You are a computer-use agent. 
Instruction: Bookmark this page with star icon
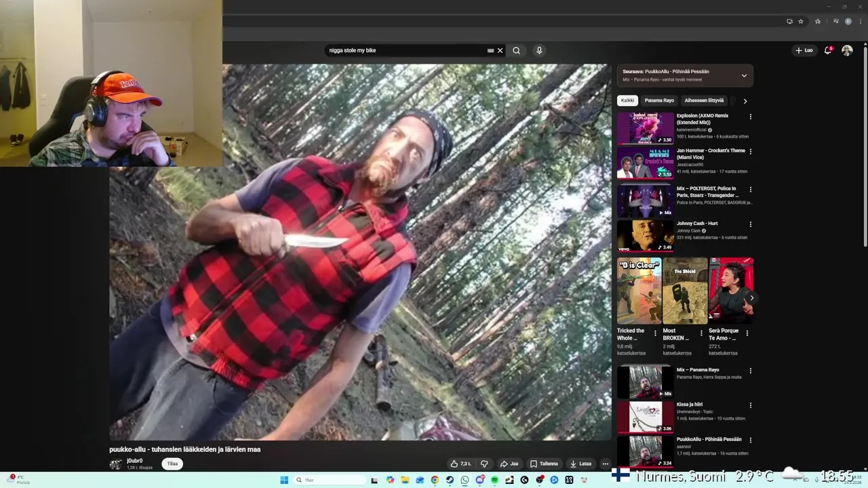801,21
